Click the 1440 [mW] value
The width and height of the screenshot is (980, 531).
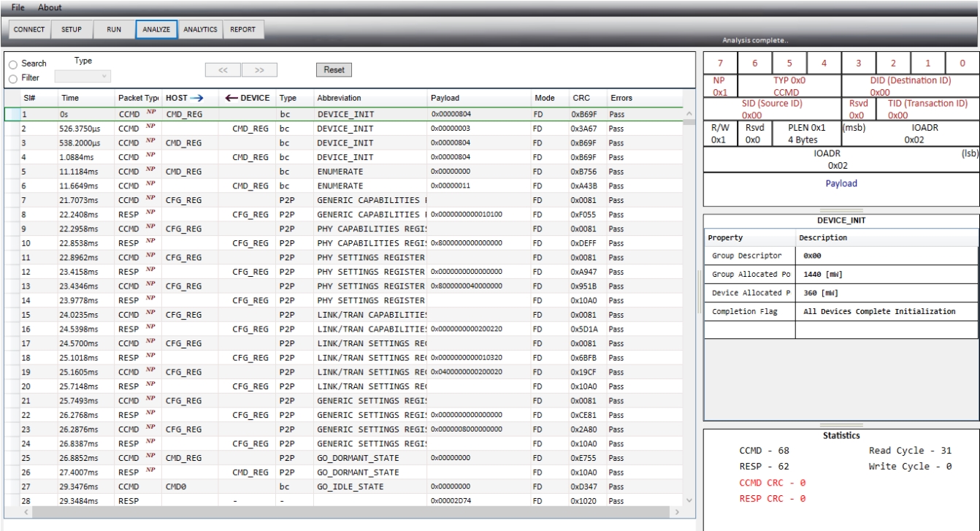[x=822, y=275]
